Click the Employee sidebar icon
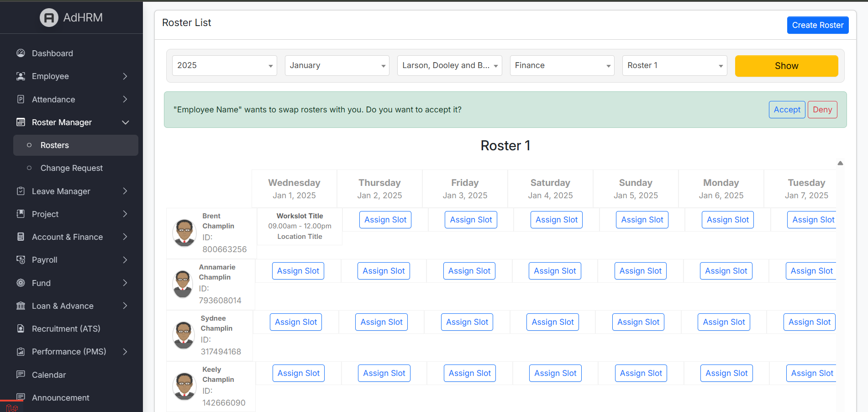This screenshot has height=412, width=868. coord(21,76)
